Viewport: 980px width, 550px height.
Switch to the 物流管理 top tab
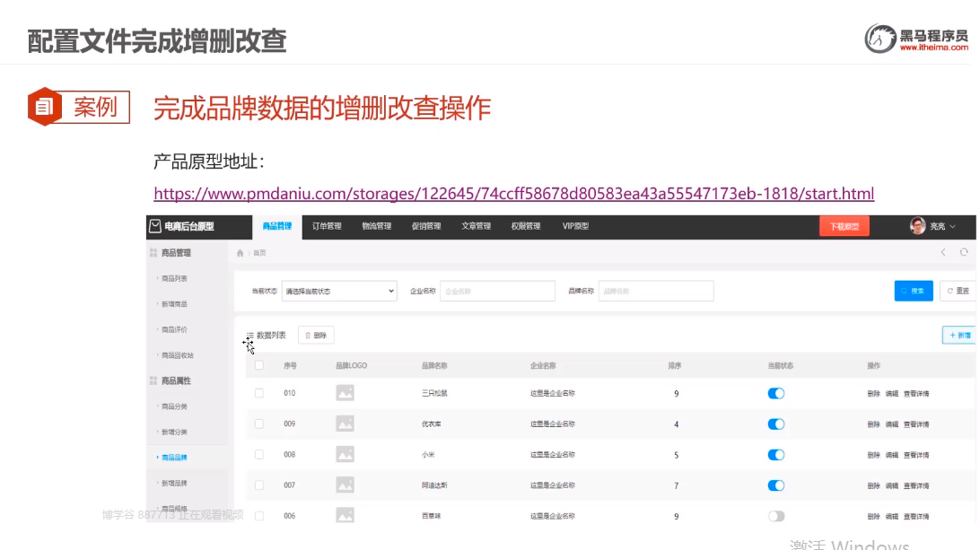tap(376, 226)
